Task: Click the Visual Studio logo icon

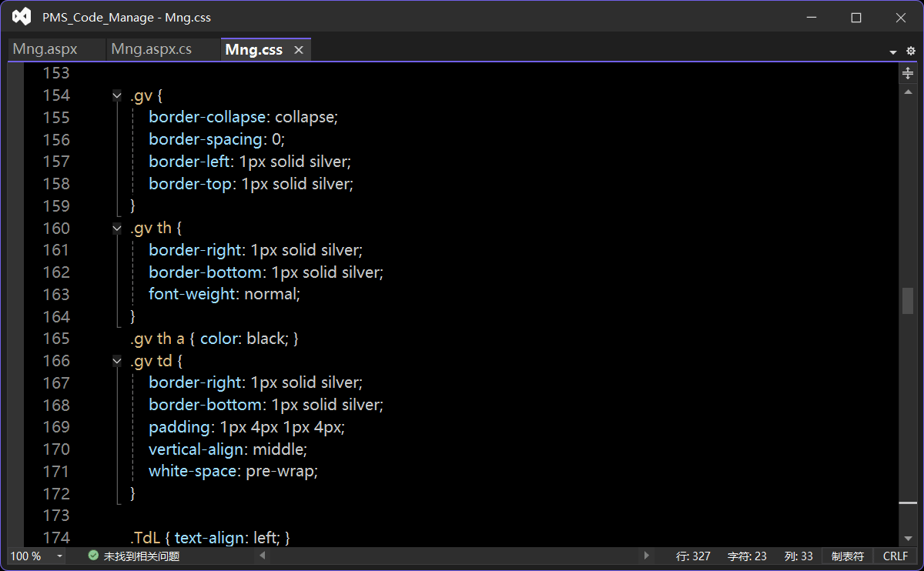Action: point(22,17)
